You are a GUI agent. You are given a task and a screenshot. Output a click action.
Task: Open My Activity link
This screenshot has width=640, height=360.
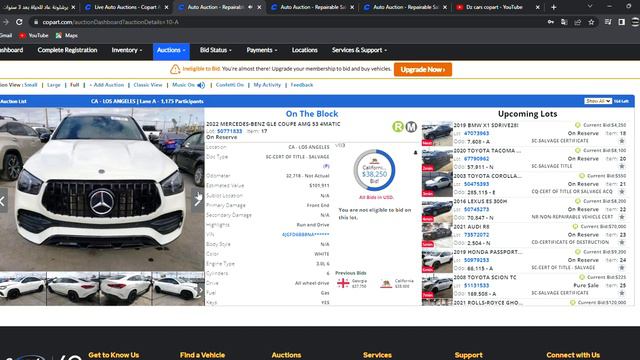coord(267,85)
